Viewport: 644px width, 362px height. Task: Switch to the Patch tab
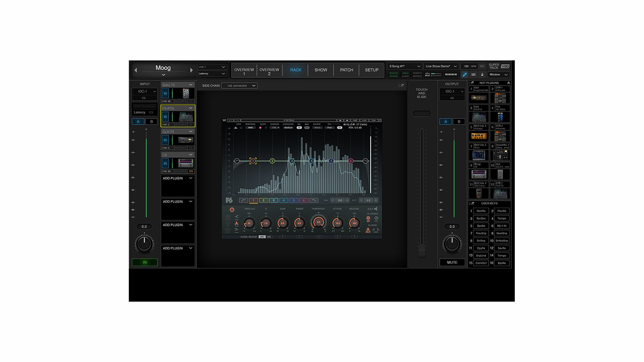coord(347,70)
